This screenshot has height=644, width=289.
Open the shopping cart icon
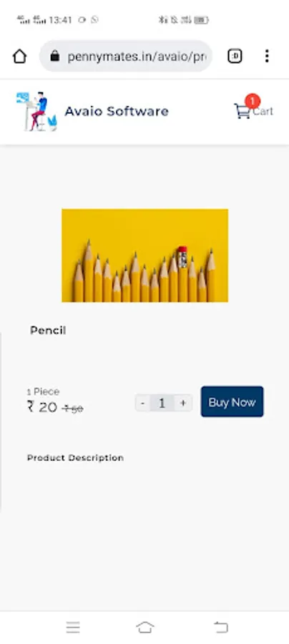[243, 111]
